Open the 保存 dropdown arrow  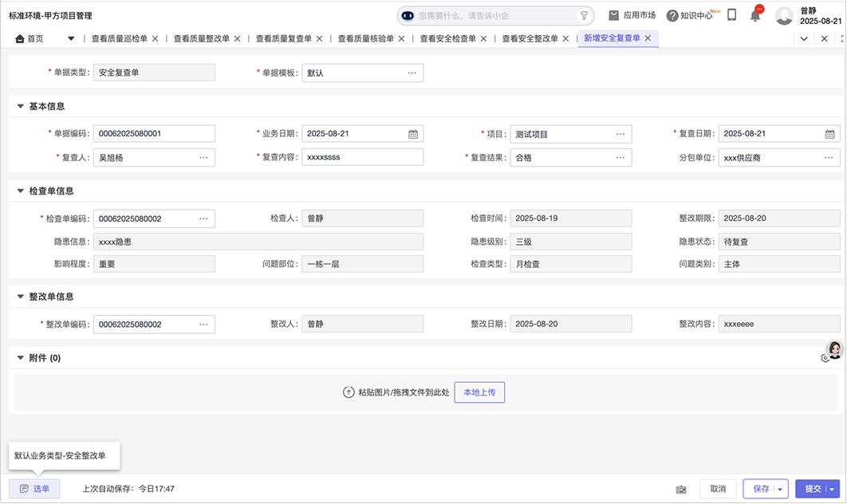[779, 489]
